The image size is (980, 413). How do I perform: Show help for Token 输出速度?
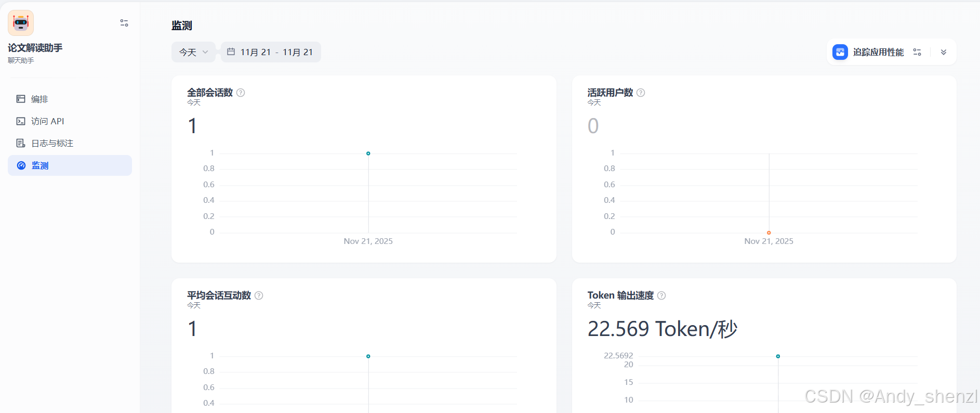[x=661, y=295]
